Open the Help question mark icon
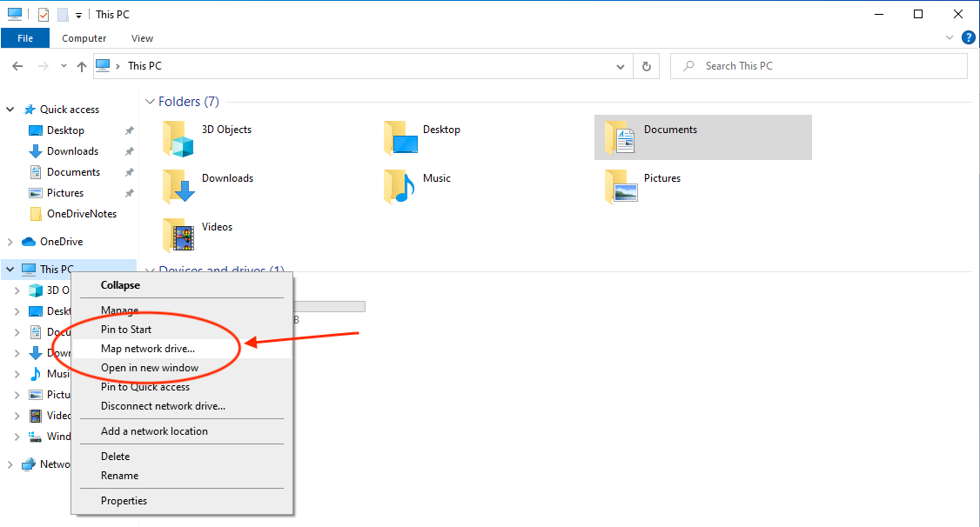This screenshot has height=527, width=980. click(x=968, y=37)
